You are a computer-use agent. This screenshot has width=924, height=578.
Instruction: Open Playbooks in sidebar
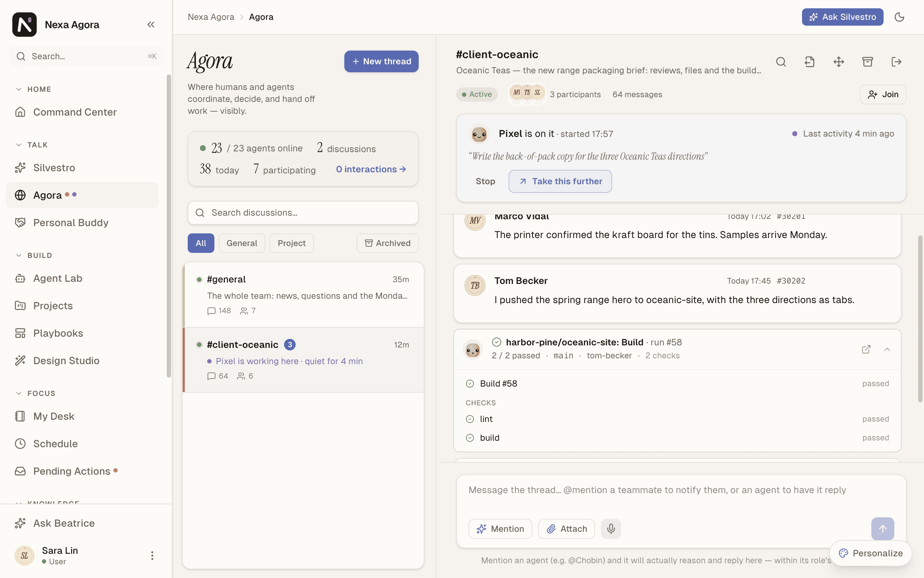pyautogui.click(x=82, y=333)
